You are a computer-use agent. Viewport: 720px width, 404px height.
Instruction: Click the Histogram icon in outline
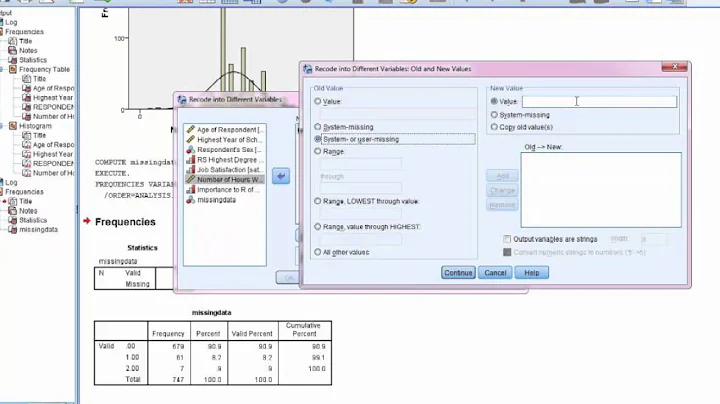click(13, 126)
